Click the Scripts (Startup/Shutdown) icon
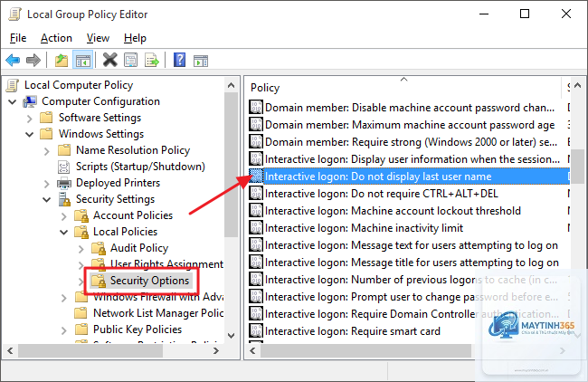588x382 pixels. 63,167
